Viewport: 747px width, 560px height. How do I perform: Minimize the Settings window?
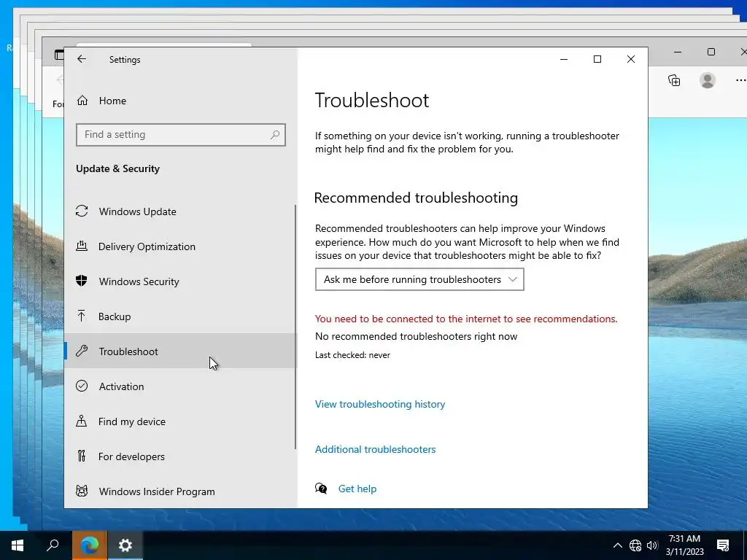(x=564, y=59)
